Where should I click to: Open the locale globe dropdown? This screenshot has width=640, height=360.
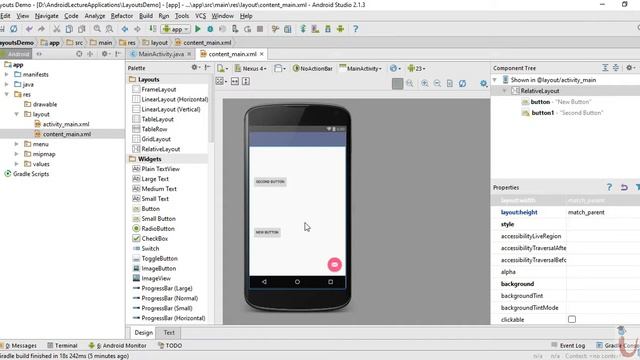[395, 69]
